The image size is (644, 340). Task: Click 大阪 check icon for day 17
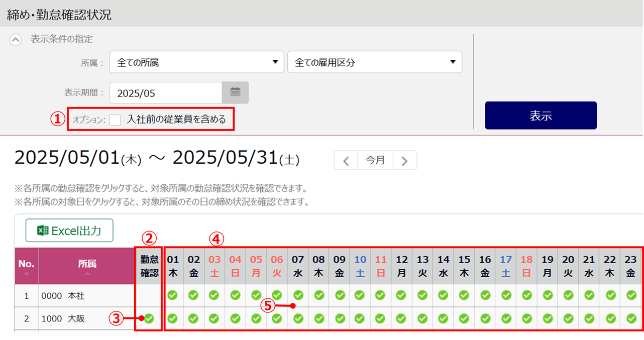506,318
